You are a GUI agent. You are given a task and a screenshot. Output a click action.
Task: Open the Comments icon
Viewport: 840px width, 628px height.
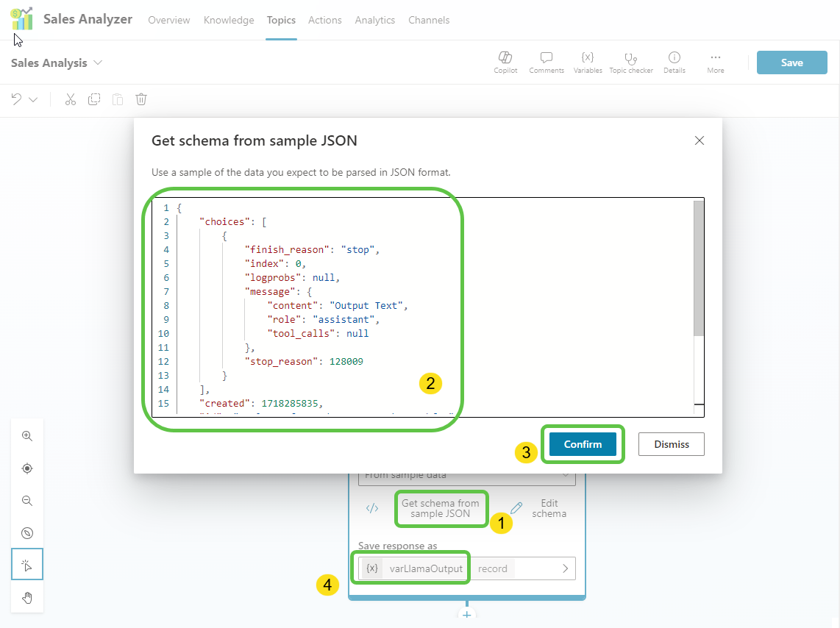(546, 58)
